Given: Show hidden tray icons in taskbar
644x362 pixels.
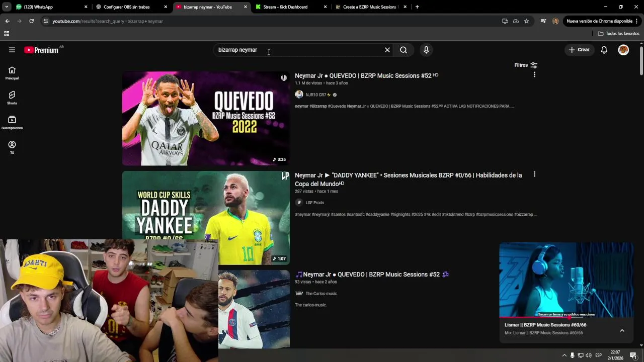Looking at the screenshot, I should coord(564,355).
